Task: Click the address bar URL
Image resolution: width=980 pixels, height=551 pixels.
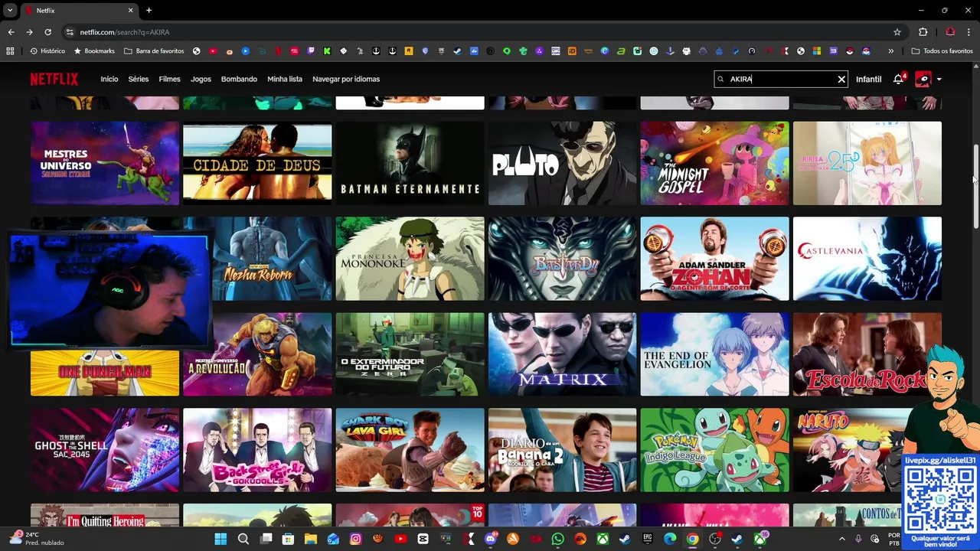Action: [x=125, y=32]
